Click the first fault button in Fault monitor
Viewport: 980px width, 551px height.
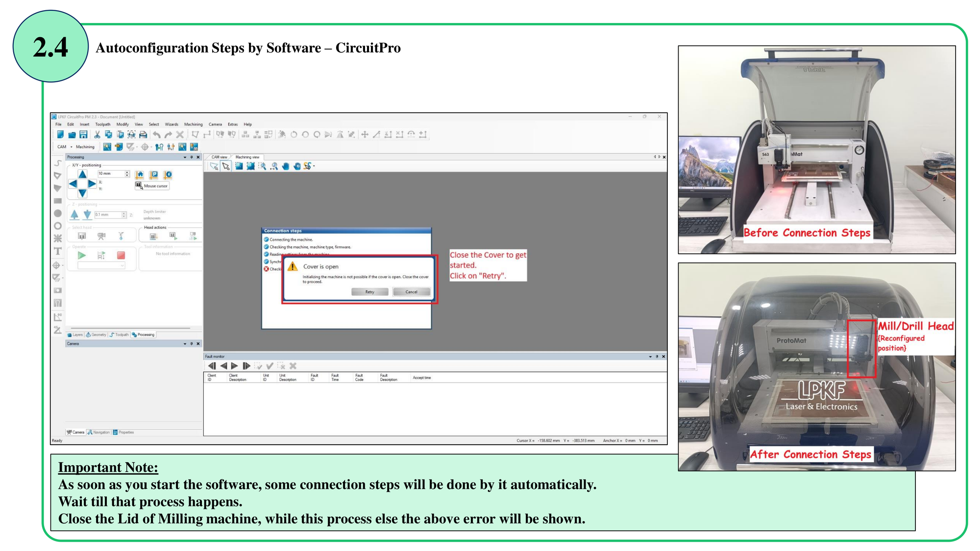pyautogui.click(x=212, y=366)
